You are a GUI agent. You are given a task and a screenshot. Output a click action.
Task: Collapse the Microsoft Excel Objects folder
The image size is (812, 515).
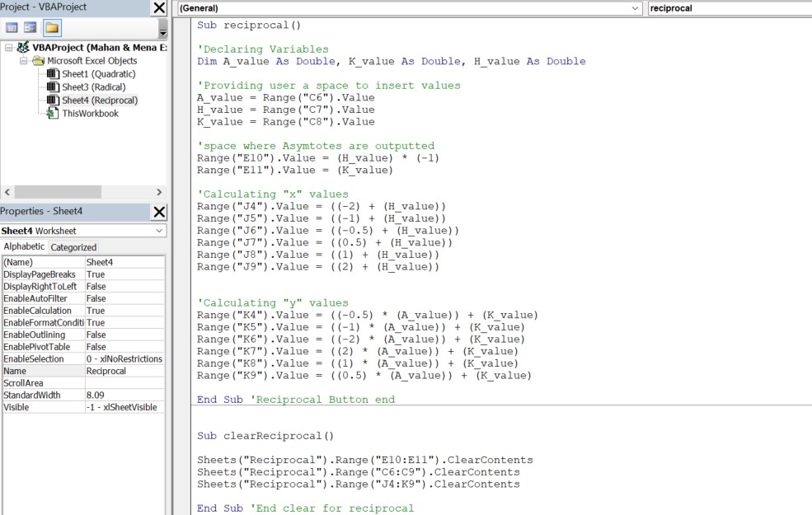point(24,61)
